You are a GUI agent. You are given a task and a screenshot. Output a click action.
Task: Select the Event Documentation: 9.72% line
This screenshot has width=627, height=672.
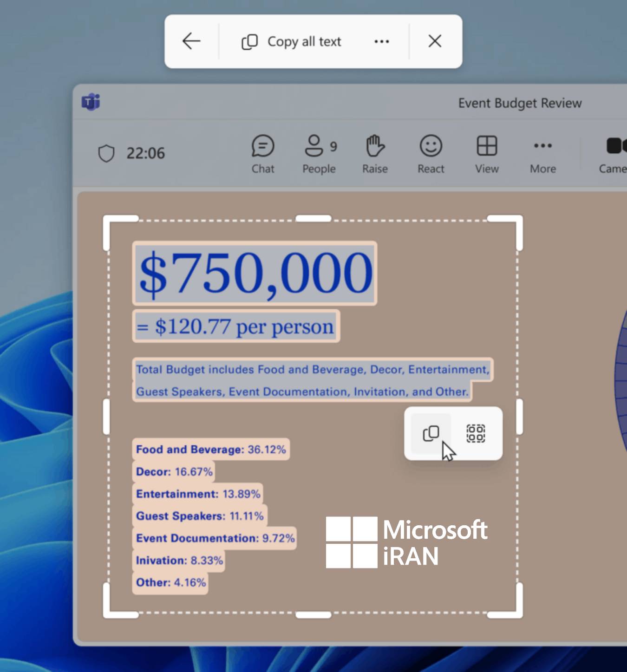(x=215, y=538)
